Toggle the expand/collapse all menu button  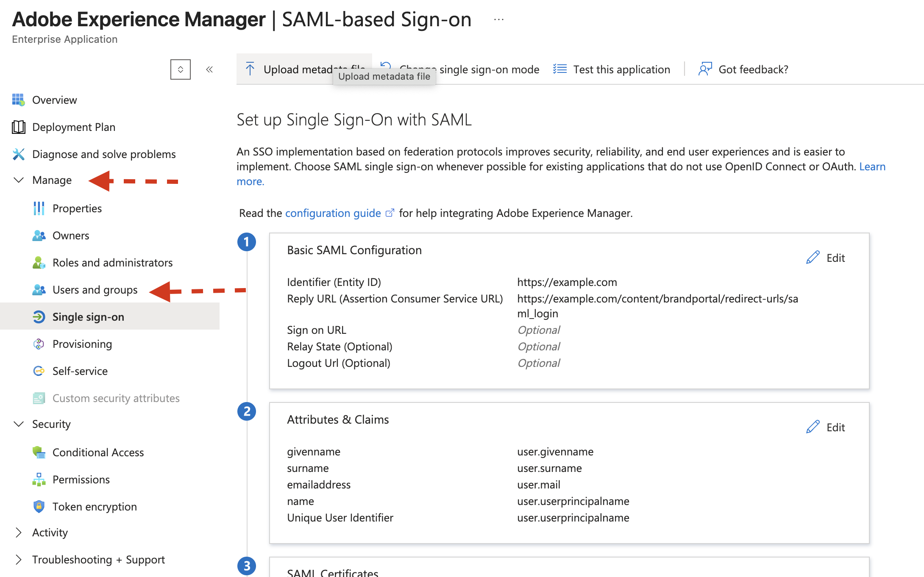(181, 69)
